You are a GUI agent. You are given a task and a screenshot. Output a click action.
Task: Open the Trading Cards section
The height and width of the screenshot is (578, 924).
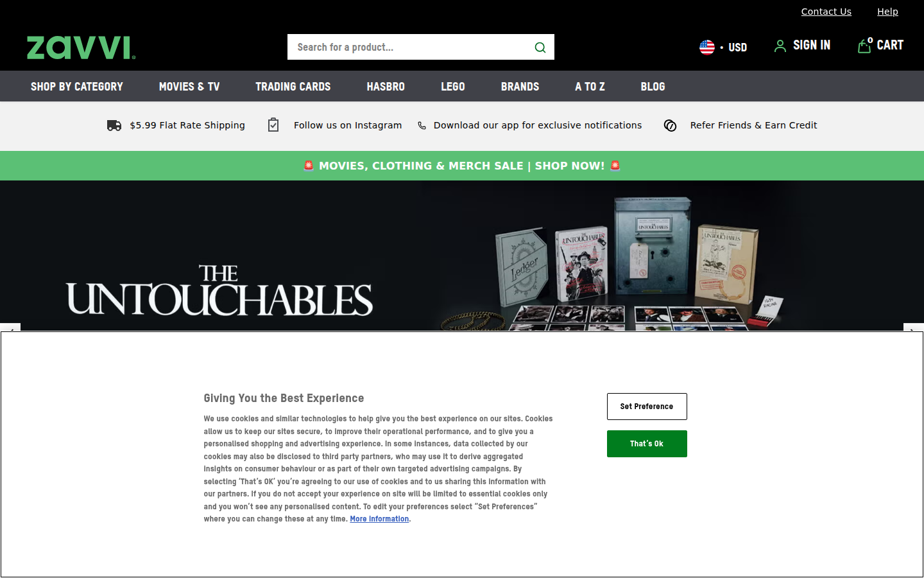pyautogui.click(x=293, y=86)
